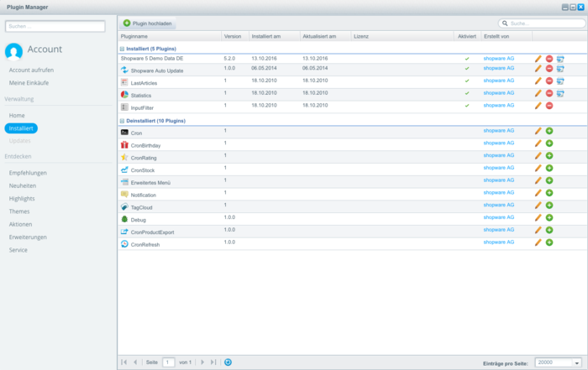Open shopware AG link in Debug row
Viewport: 588px width, 370px height.
[x=499, y=217]
